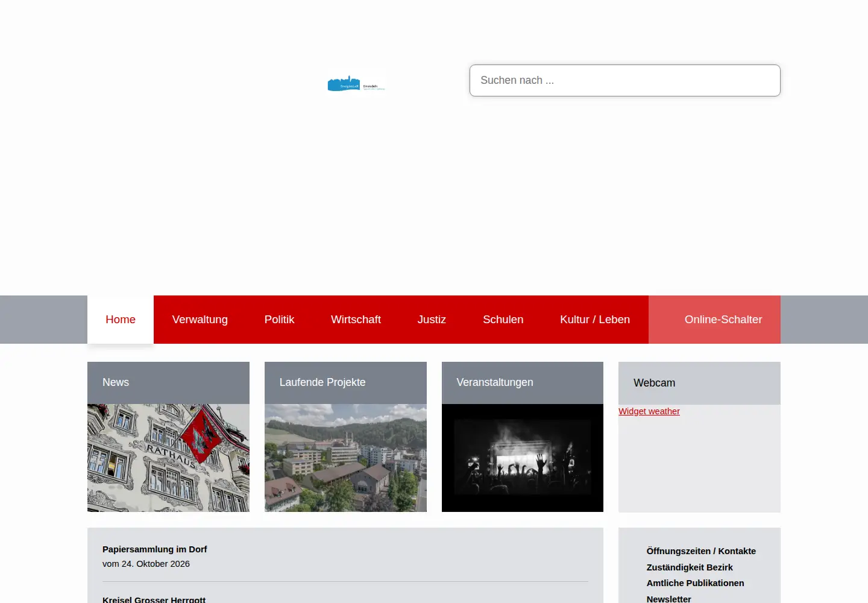This screenshot has width=868, height=603.
Task: Go to the Home menu item
Action: pyautogui.click(x=121, y=320)
